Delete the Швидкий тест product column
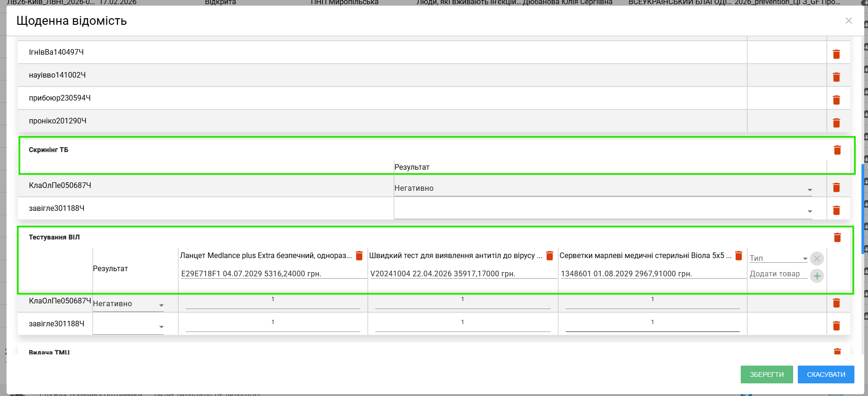The image size is (868, 396). point(550,256)
